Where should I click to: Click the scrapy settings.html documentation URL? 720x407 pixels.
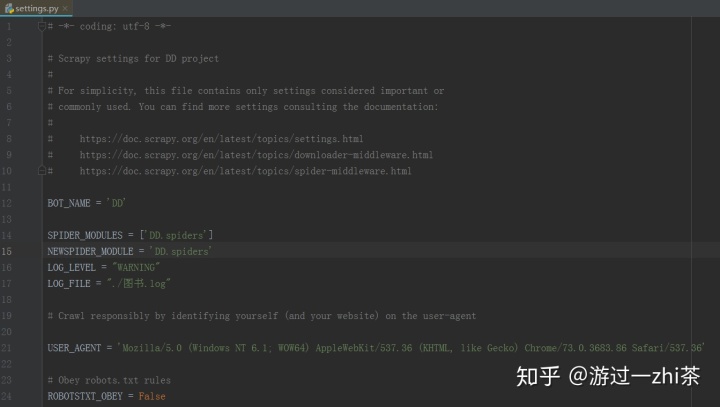(221, 139)
